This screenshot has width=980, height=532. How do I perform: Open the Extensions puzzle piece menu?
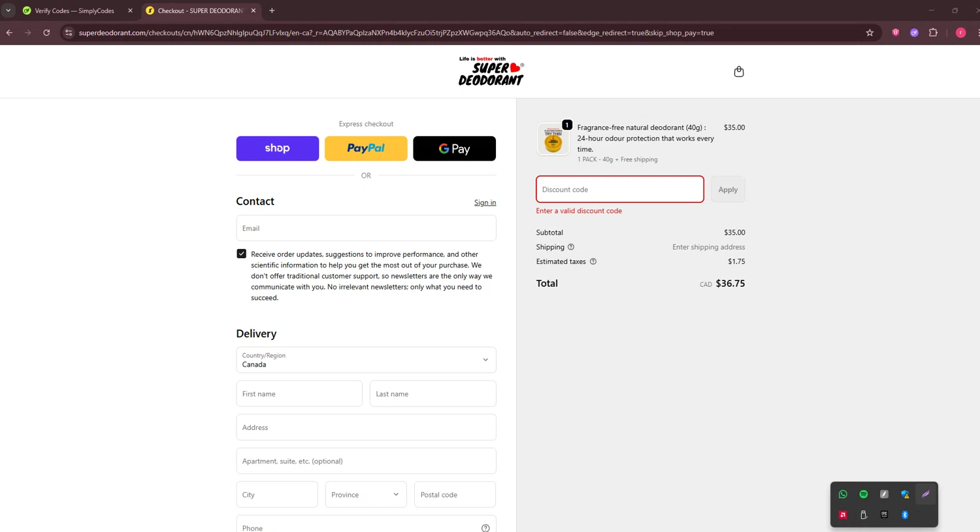tap(933, 33)
